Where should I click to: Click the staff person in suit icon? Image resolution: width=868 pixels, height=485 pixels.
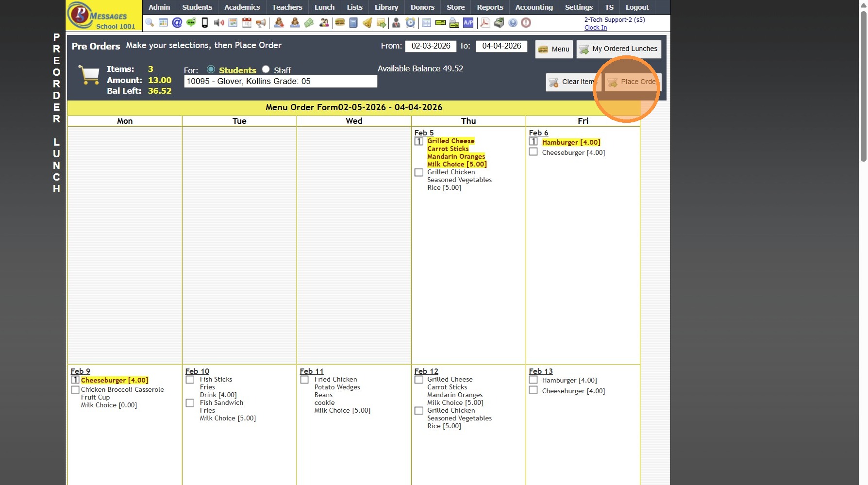(396, 23)
